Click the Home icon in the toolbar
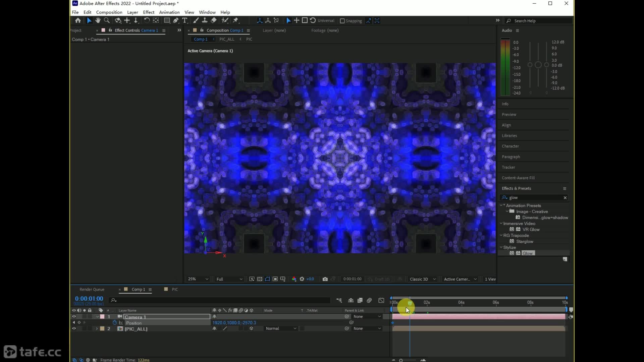 tap(78, 20)
